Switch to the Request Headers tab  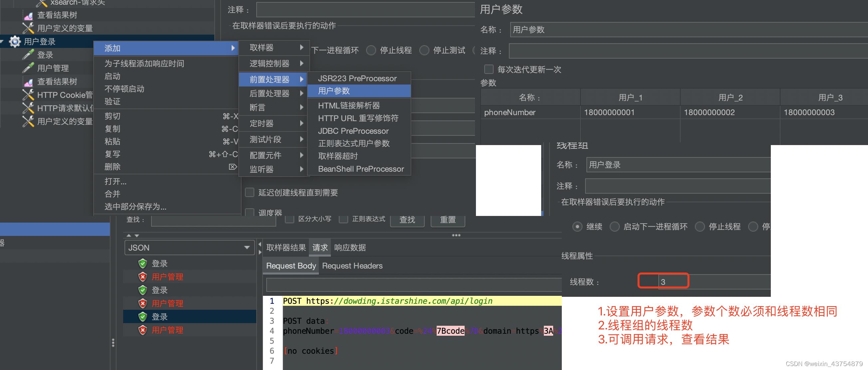pos(352,266)
